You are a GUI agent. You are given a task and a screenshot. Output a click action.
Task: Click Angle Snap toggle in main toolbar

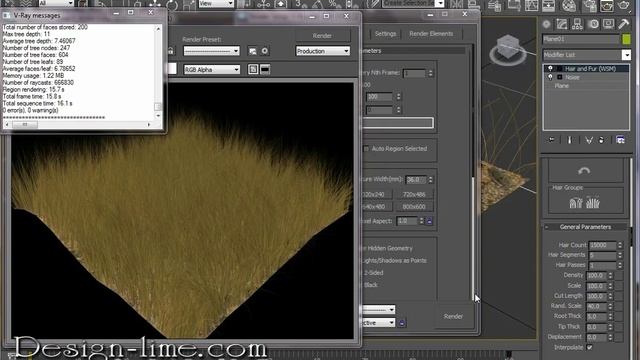point(317,4)
